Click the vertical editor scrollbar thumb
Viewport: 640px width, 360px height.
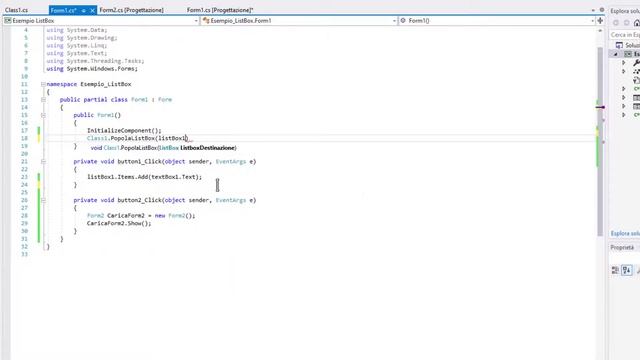coord(600,141)
